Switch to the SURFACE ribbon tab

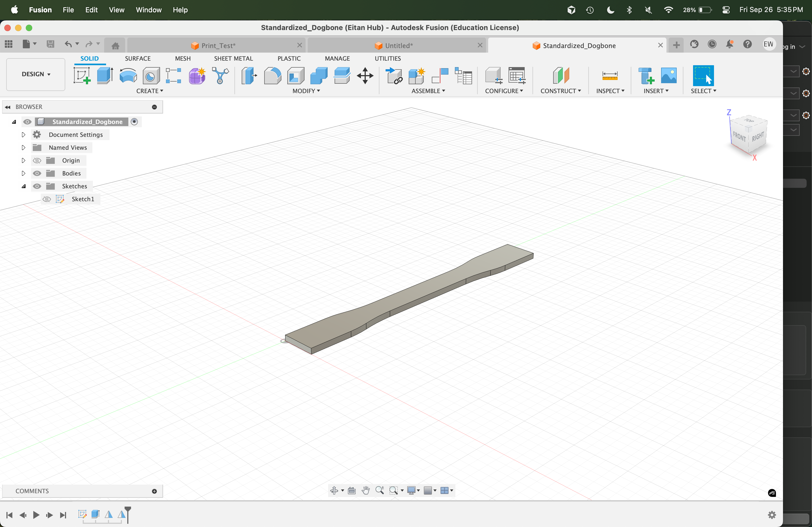tap(137, 58)
